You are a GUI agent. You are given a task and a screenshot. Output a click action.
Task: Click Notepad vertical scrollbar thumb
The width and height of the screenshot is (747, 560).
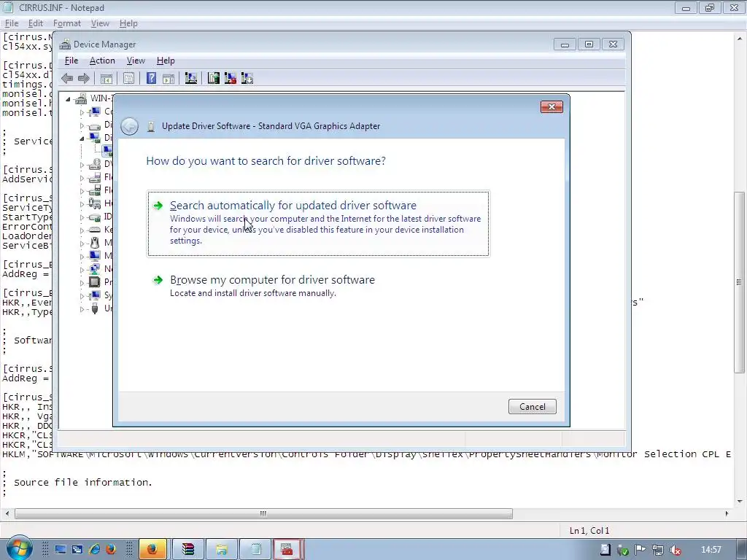(739, 282)
